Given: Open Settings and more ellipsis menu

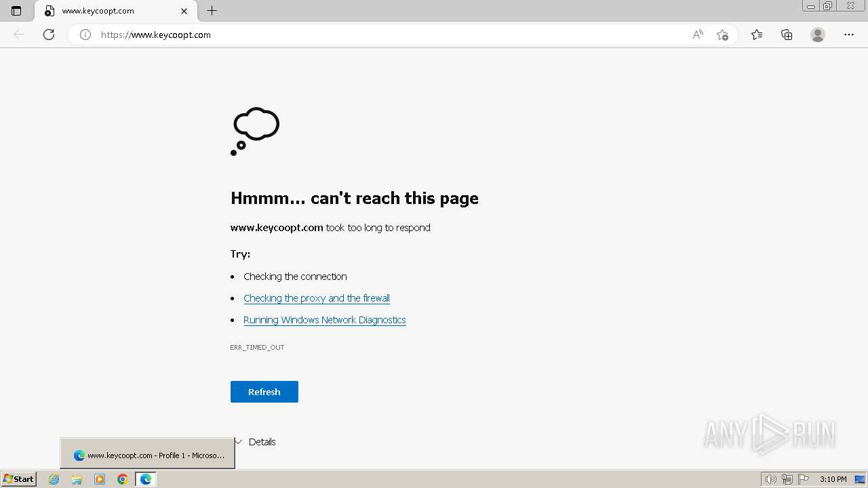Looking at the screenshot, I should tap(849, 35).
